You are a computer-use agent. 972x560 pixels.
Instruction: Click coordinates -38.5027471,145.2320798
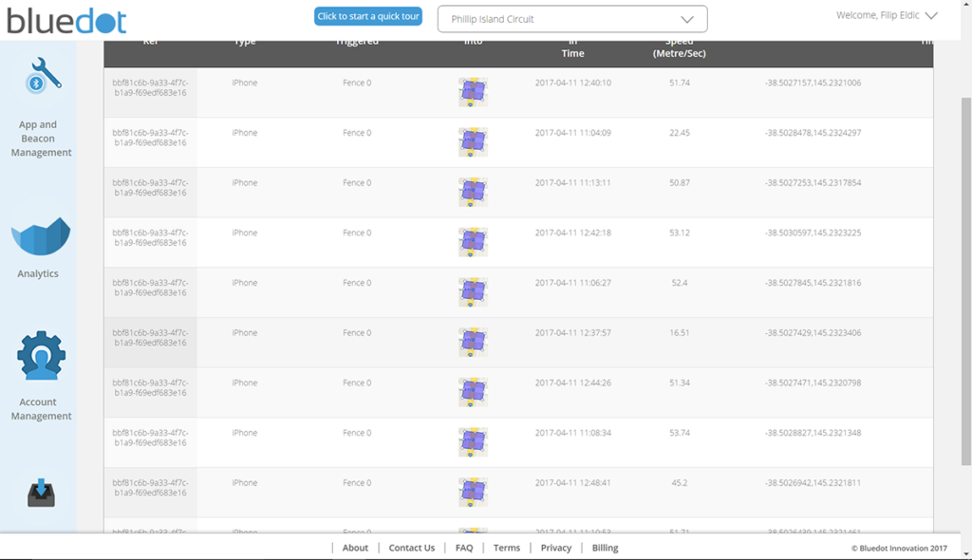[813, 383]
